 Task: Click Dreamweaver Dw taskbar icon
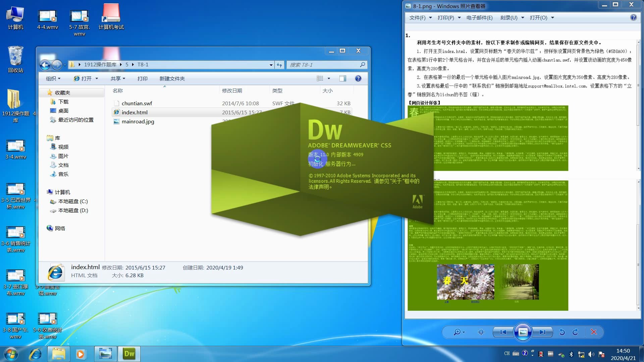coord(129,354)
